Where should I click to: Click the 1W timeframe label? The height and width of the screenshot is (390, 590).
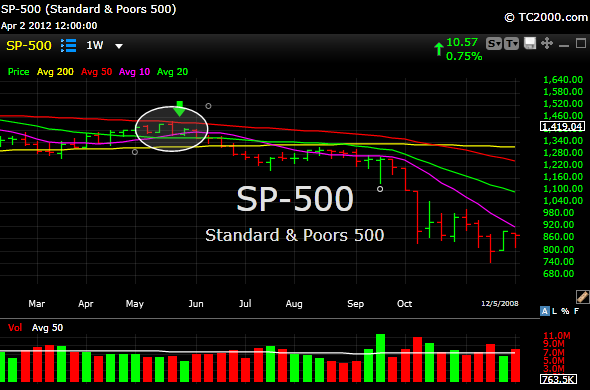point(94,46)
